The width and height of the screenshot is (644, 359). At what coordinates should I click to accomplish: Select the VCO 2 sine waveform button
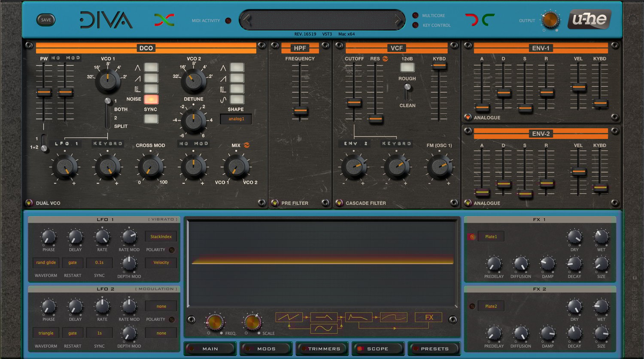tap(237, 100)
